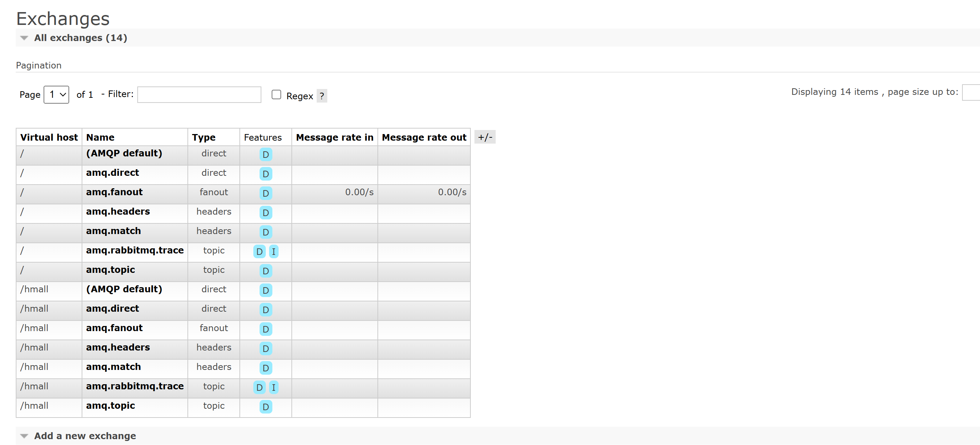Click the I badge in the /hmall amq.rabbitmq.trace row
This screenshot has height=445, width=980.
273,387
